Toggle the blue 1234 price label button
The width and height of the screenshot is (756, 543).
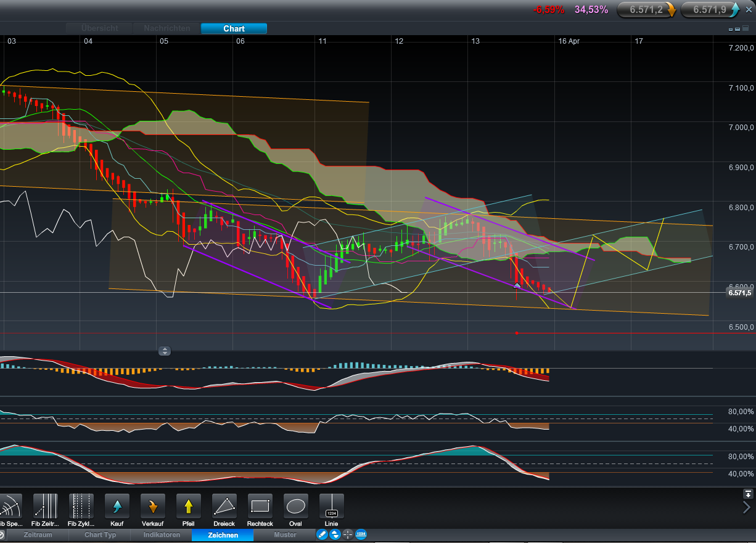pos(361,534)
